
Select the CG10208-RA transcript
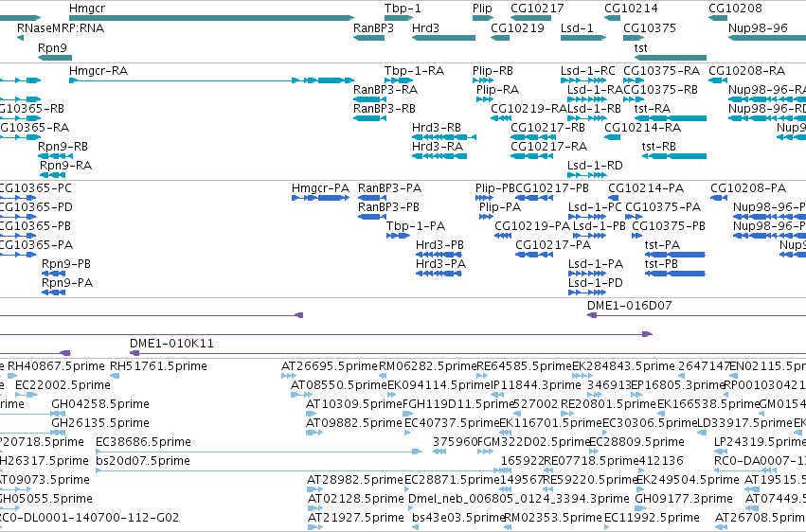point(718,80)
